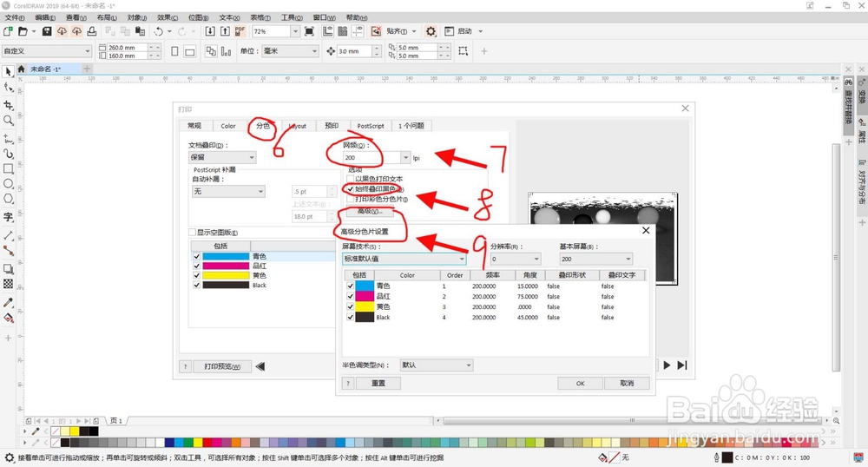
Task: Click the Advanced button under options
Action: coord(369,212)
